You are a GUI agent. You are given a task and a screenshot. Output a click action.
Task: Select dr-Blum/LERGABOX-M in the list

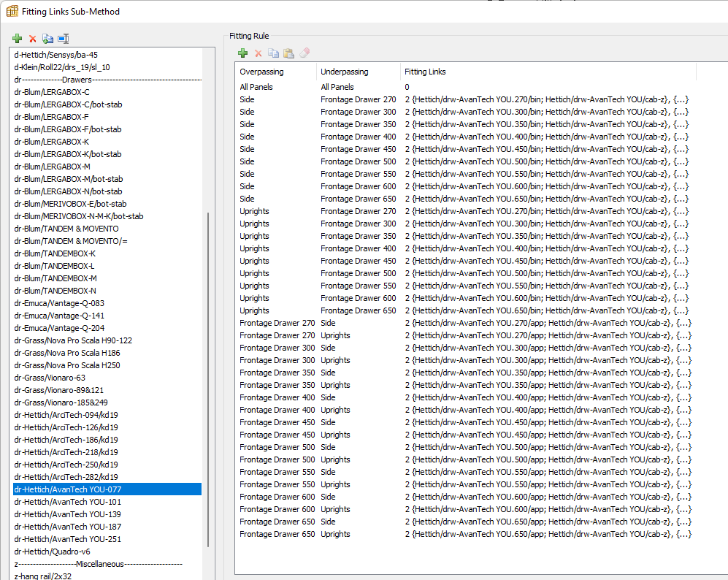107,167
